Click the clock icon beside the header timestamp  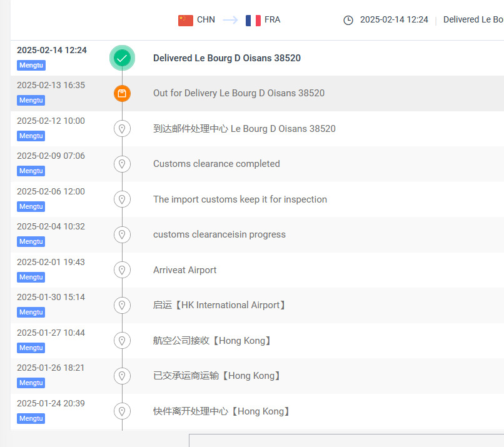coord(348,20)
